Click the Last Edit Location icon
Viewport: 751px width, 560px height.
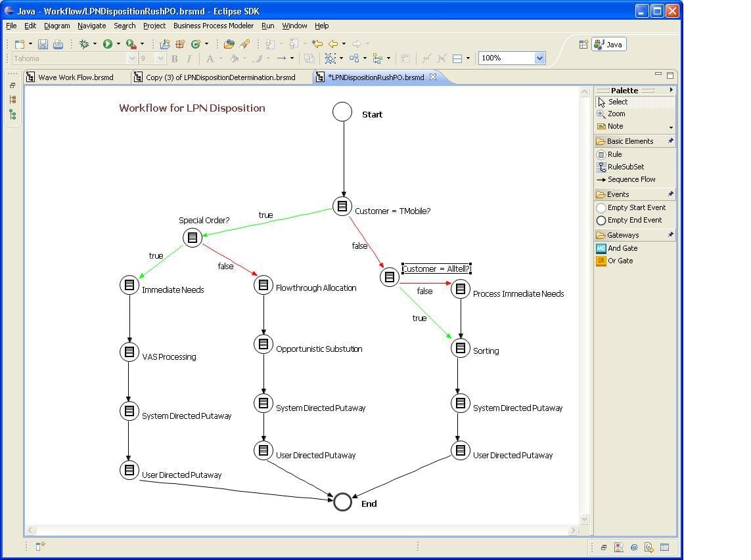coord(317,44)
